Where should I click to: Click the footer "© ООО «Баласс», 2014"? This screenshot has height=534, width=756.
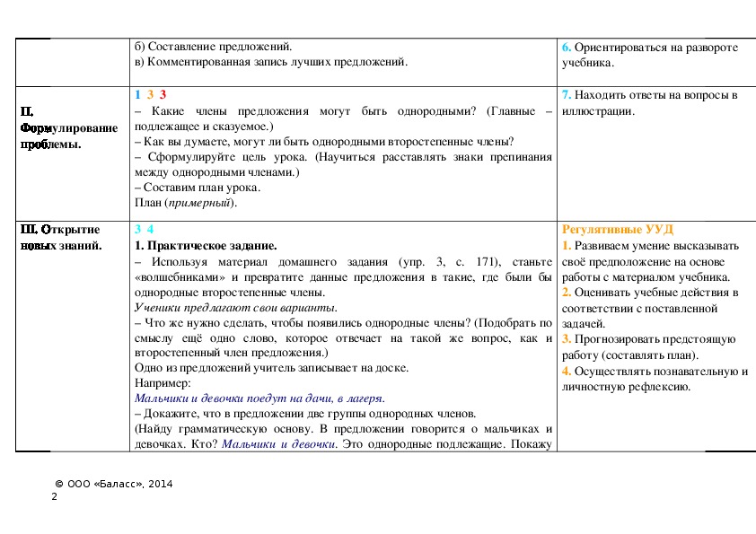click(x=114, y=484)
